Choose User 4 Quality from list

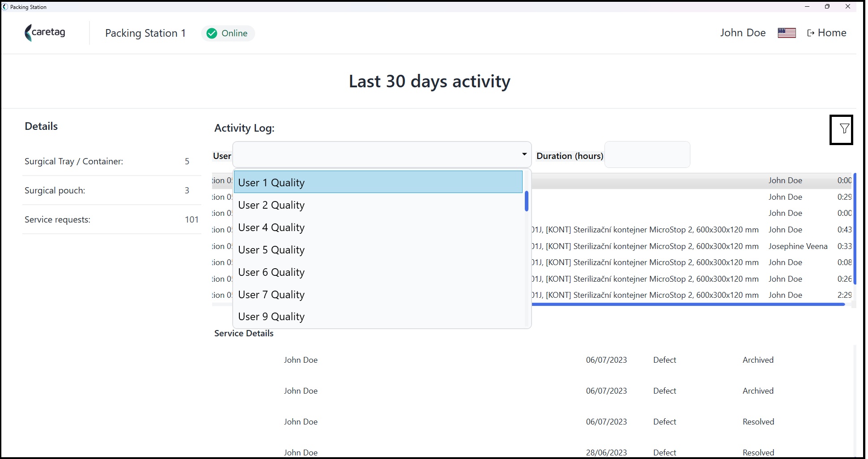click(378, 227)
